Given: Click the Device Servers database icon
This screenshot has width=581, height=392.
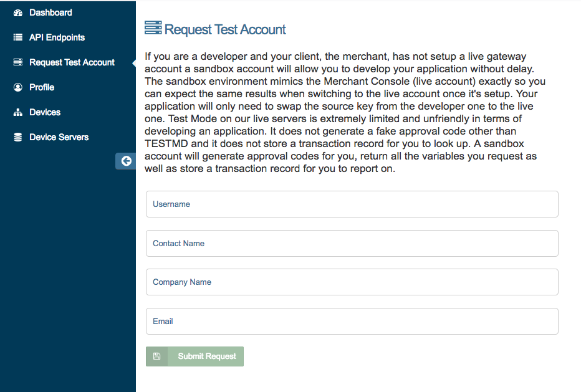Looking at the screenshot, I should [17, 137].
